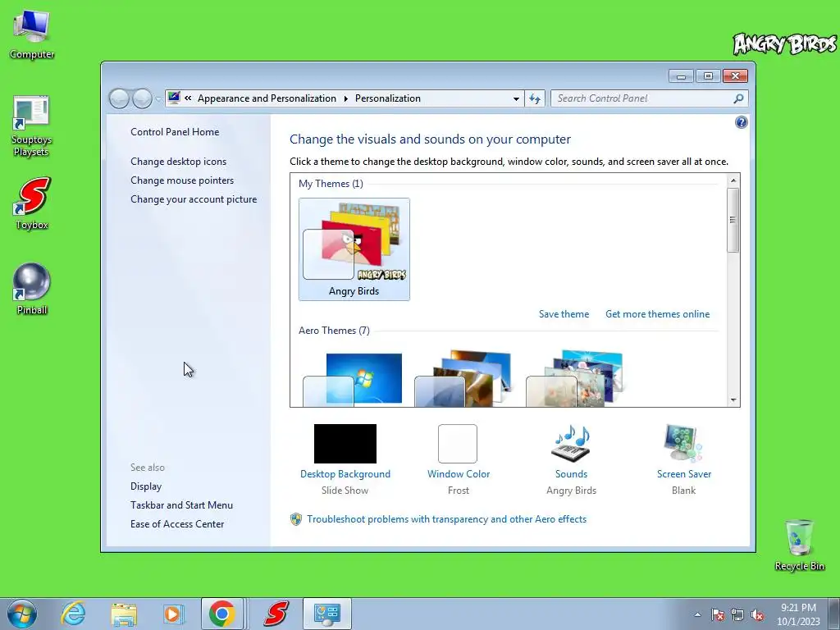Open the Help question mark icon
This screenshot has height=630, width=840.
pyautogui.click(x=741, y=123)
